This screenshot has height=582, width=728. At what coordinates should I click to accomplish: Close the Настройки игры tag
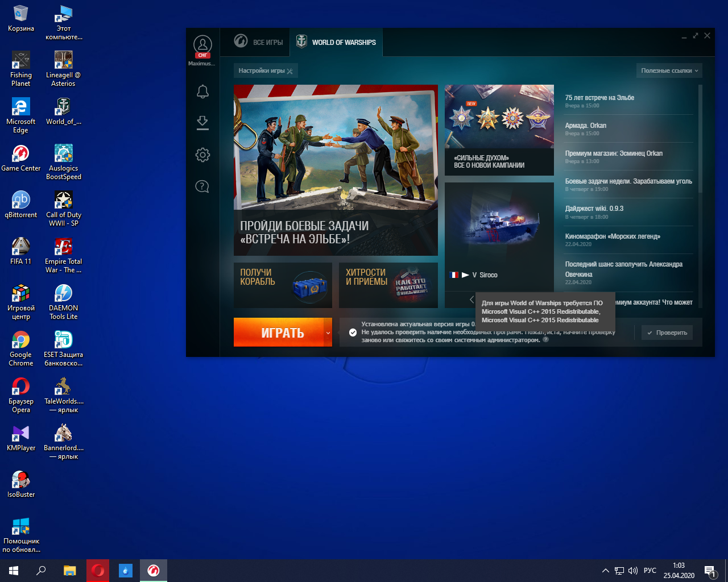tap(290, 71)
